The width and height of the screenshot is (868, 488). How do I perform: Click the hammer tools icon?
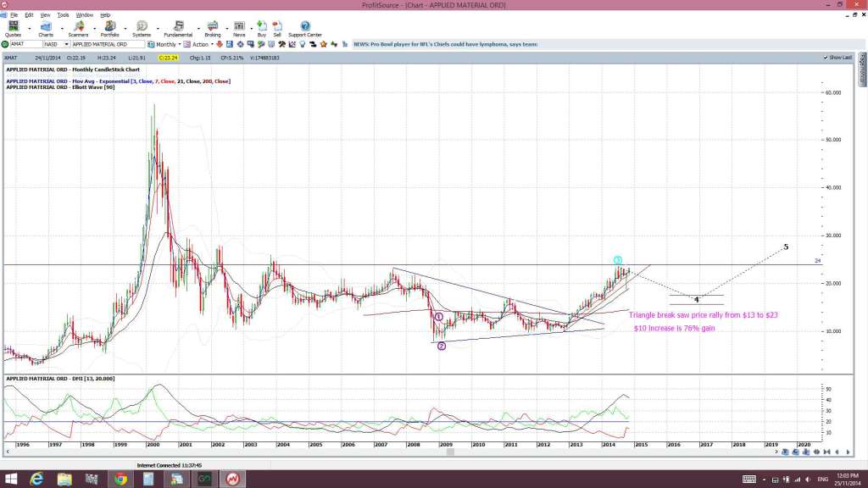pos(281,44)
